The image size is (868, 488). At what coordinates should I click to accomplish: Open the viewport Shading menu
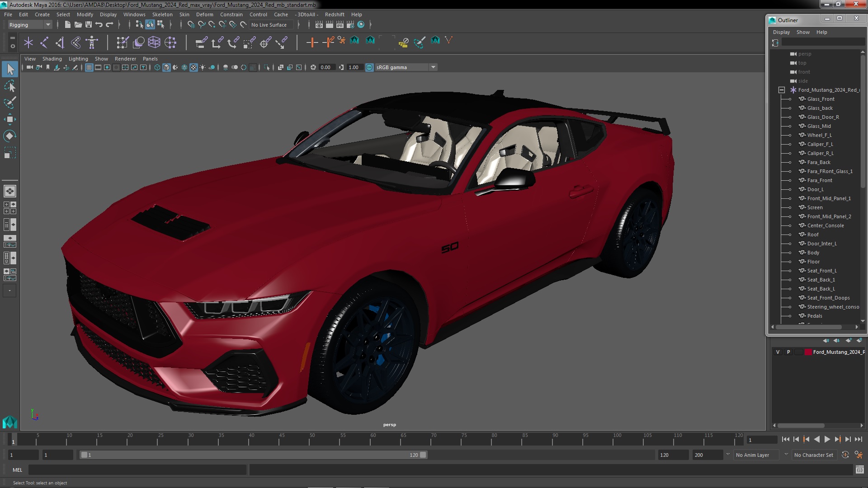click(x=52, y=59)
